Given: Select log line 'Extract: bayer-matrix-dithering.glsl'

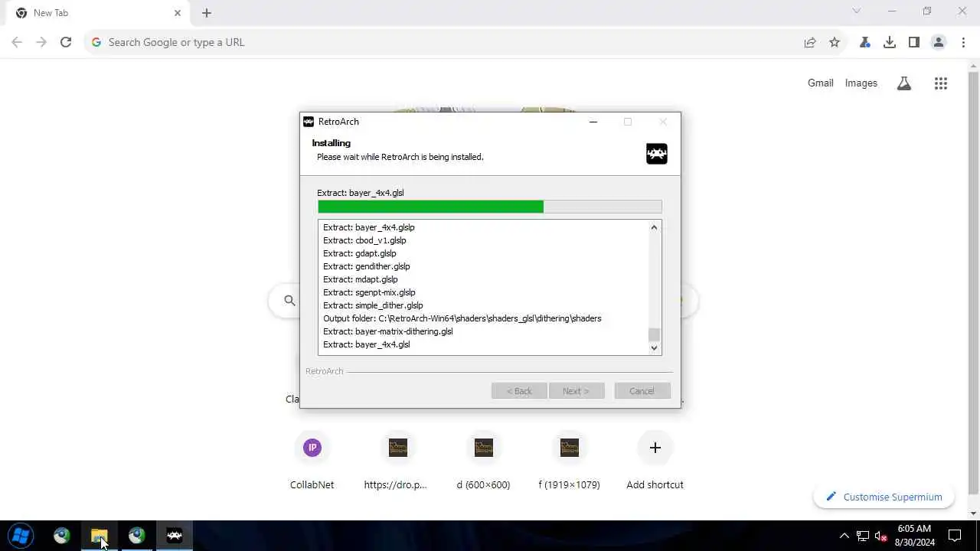Looking at the screenshot, I should click(x=388, y=331).
